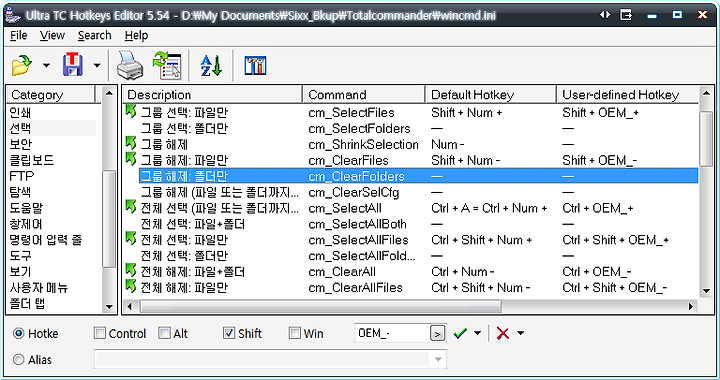Select the Hotkey radio button
Image resolution: width=720 pixels, height=380 pixels.
click(18, 333)
